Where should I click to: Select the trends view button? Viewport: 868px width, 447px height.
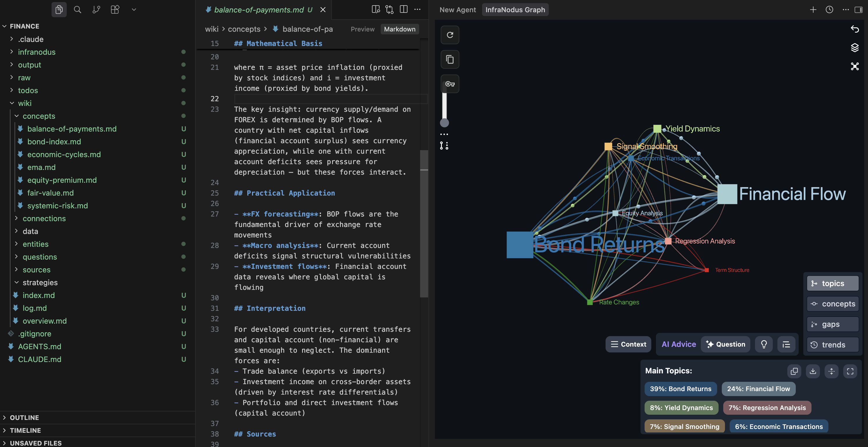[x=833, y=345]
